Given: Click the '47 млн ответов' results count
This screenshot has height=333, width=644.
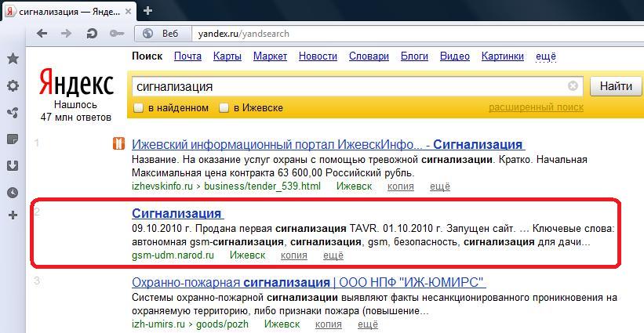Looking at the screenshot, I should click(x=76, y=118).
